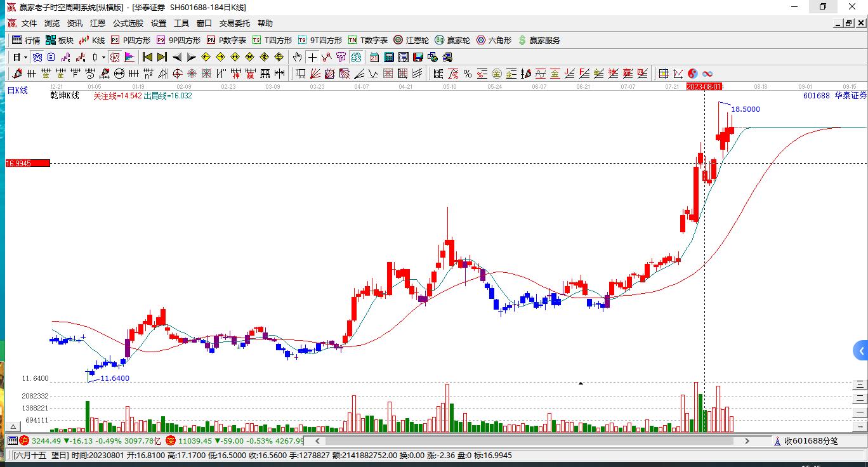The height and width of the screenshot is (467, 868).
Task: Select the percent % tool
Action: (x=468, y=74)
